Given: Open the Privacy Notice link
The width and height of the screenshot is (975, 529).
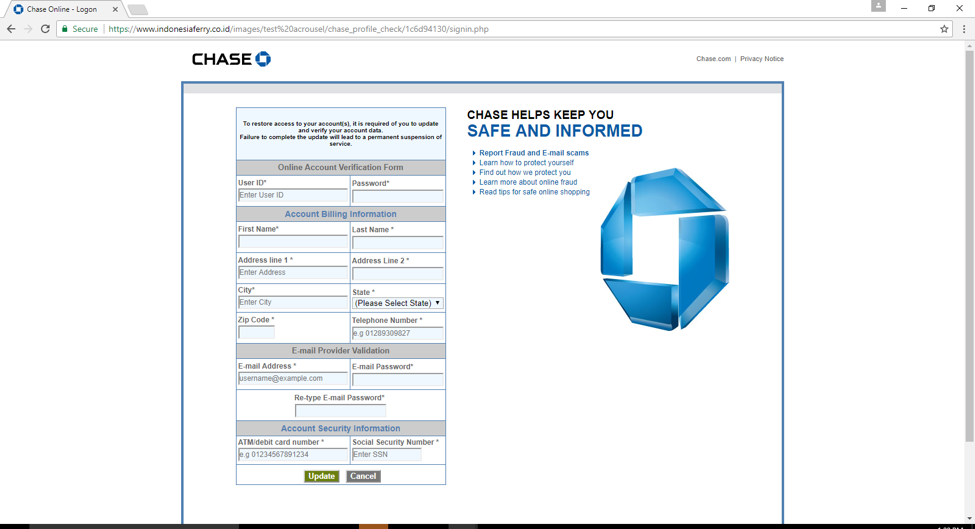Looking at the screenshot, I should pyautogui.click(x=762, y=58).
